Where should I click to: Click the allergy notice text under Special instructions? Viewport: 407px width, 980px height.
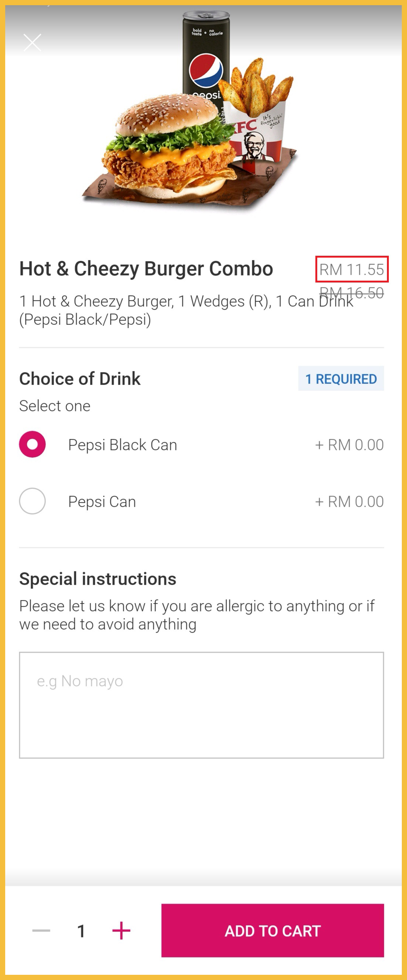coord(197,615)
